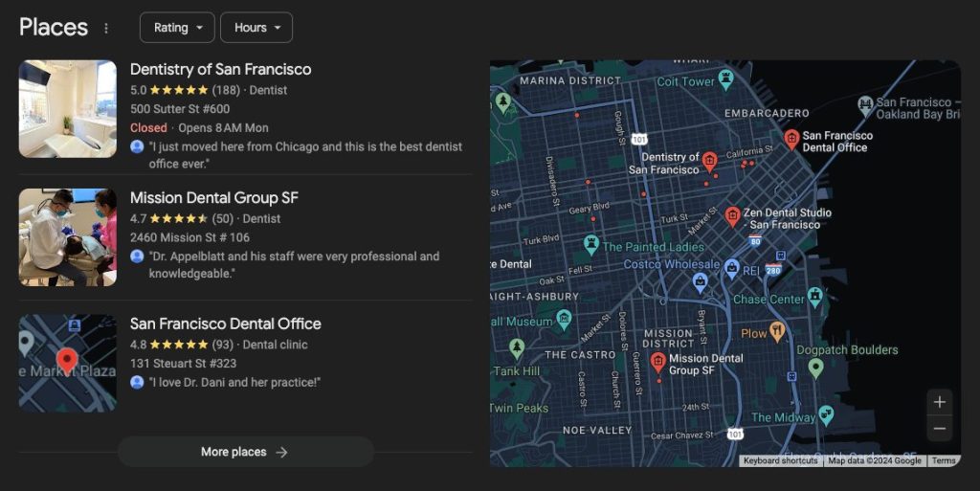
Task: Select the San Francisco Dental Office map pin
Action: click(x=791, y=140)
